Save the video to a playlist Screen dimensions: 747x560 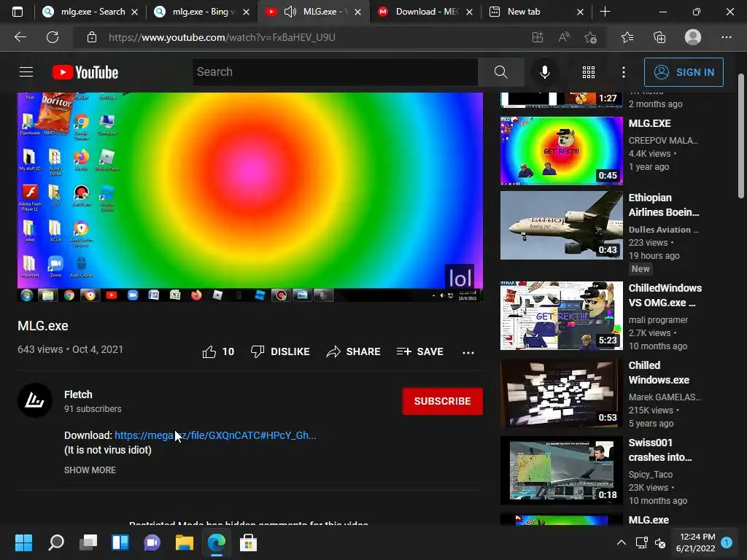pos(419,351)
